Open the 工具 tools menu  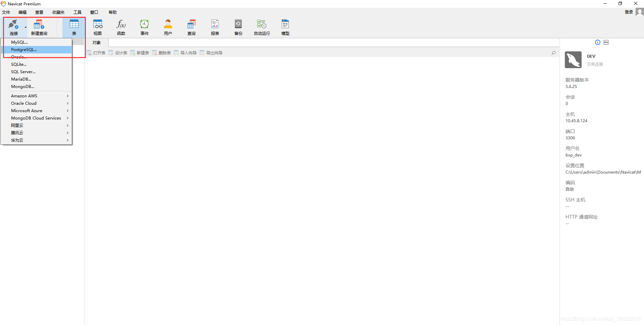pyautogui.click(x=77, y=12)
